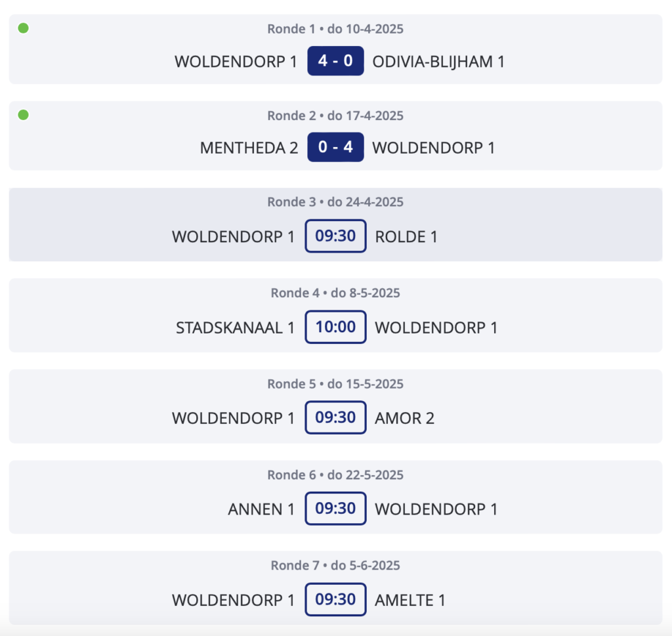Screen dimensions: 672x636
Task: Open the MENTHEDA 2 team
Action: (249, 148)
